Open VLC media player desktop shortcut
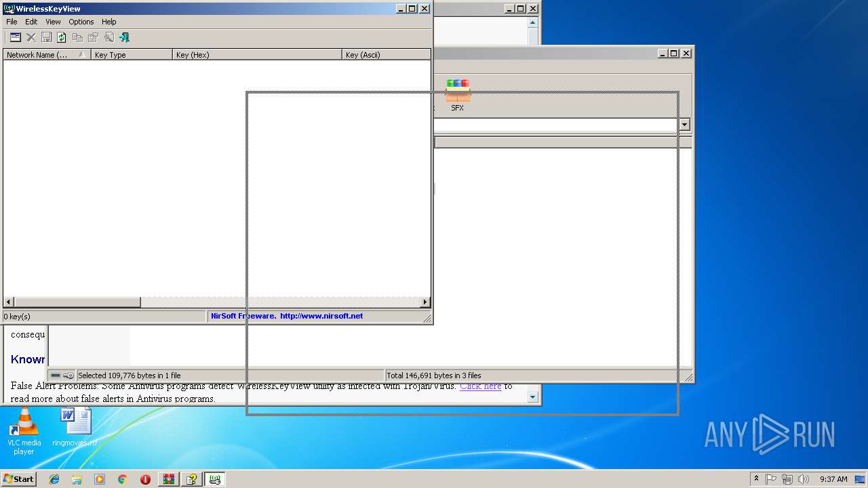The height and width of the screenshot is (488, 868). [x=24, y=432]
